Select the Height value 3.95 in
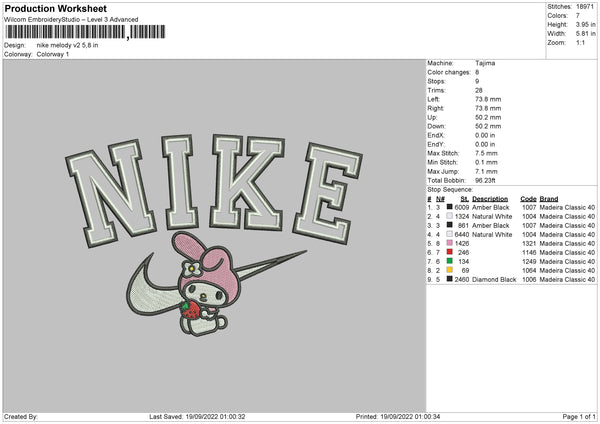This screenshot has height=424, width=600. (x=585, y=24)
